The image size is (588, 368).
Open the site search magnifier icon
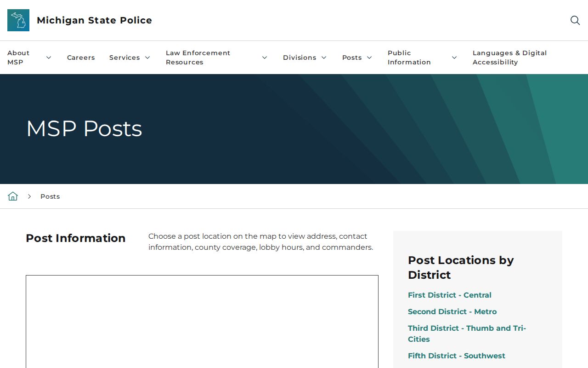575,20
